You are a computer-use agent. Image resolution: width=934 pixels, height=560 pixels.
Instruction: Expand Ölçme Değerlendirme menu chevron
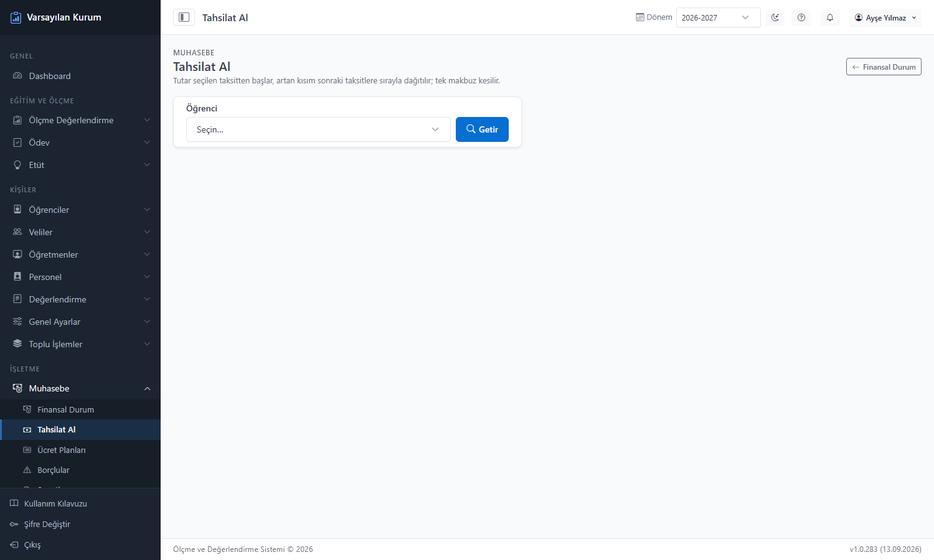click(148, 120)
